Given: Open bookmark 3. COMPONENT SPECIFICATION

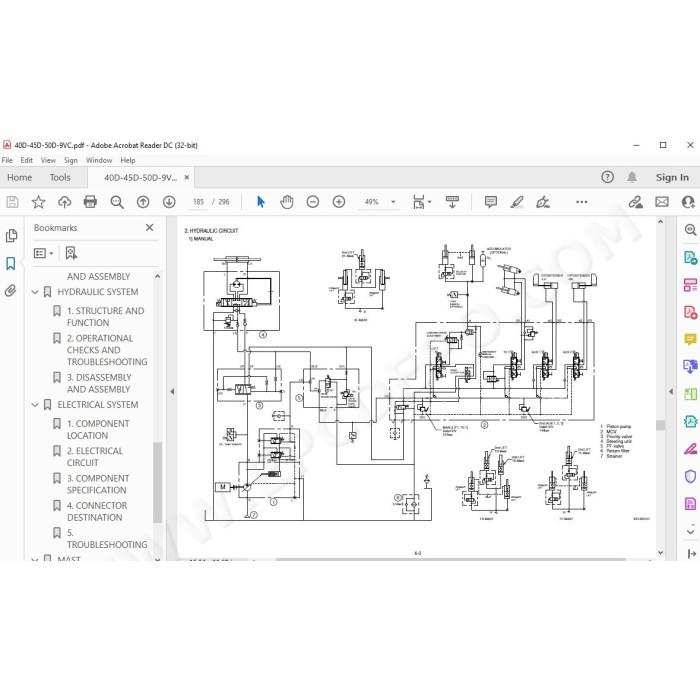Looking at the screenshot, I should coord(98,484).
